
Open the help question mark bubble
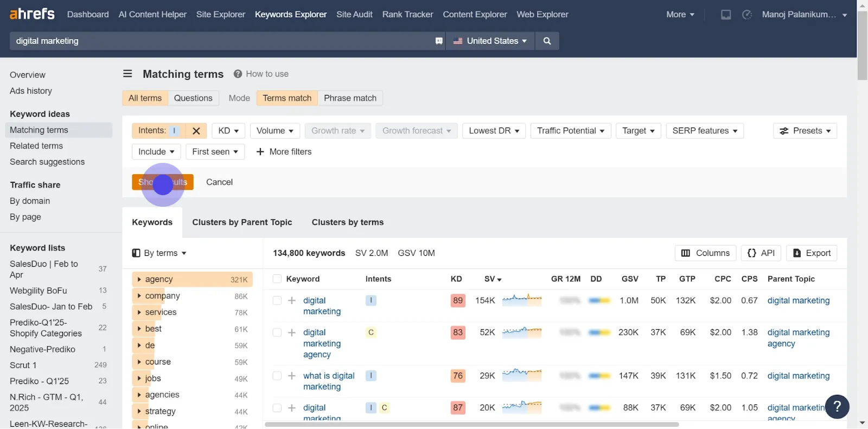point(837,407)
